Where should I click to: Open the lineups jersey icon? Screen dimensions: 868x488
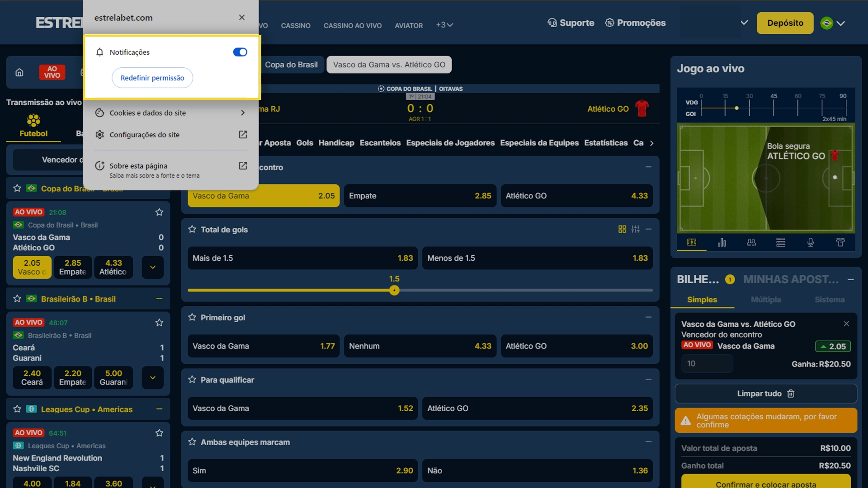pos(840,242)
